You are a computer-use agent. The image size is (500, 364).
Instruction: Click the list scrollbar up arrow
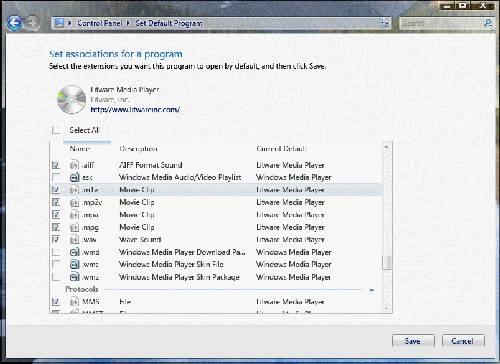click(387, 147)
